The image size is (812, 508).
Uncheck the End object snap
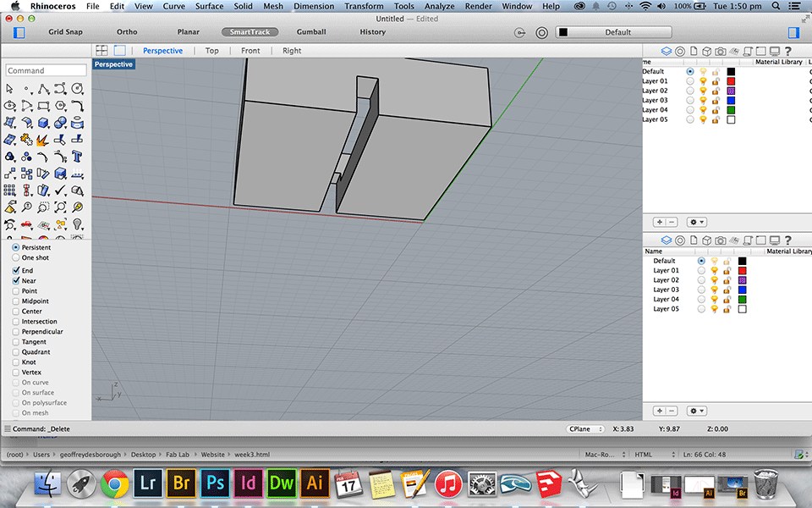16,271
